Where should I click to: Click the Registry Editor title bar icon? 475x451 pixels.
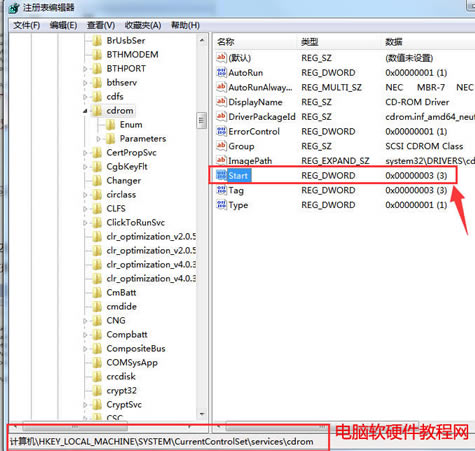[14, 8]
